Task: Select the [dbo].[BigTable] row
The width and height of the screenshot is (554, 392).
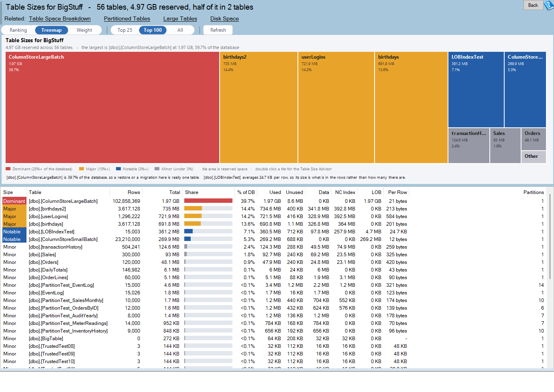Action: pyautogui.click(x=274, y=339)
